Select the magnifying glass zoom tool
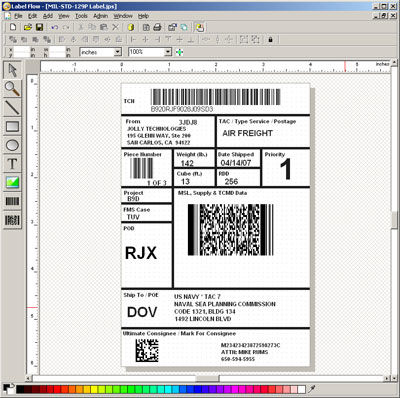The width and height of the screenshot is (400, 398). pos(12,89)
